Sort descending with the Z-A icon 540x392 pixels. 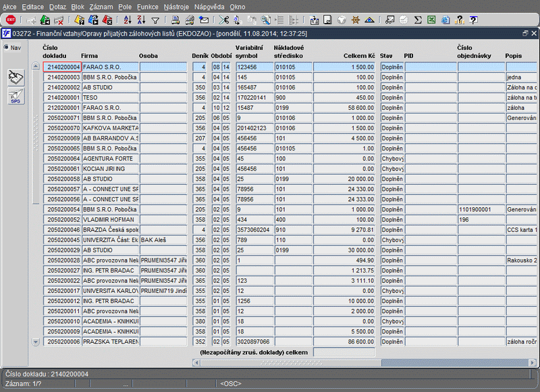[141, 20]
